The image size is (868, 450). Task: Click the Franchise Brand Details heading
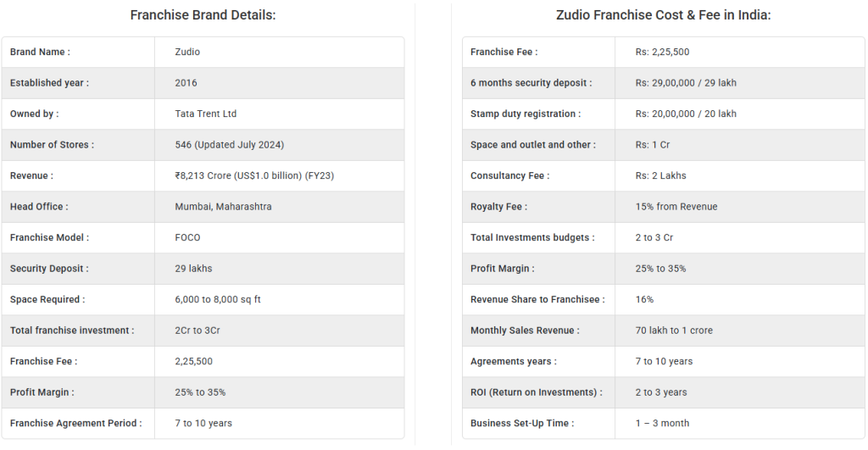coord(203,15)
